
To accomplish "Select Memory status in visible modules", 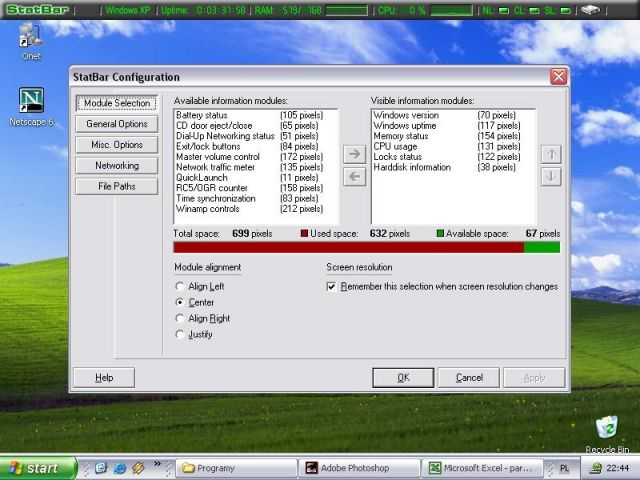I will (x=453, y=136).
